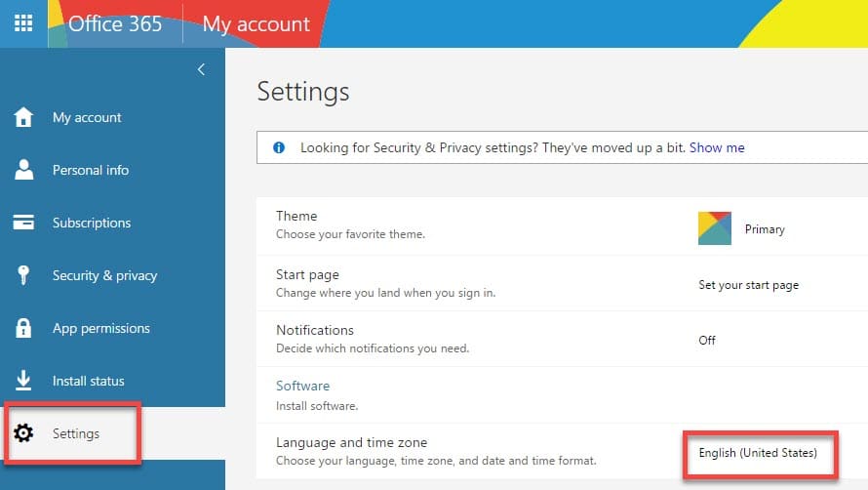Click the Install status download icon
Screen dimensions: 868x490
(23, 381)
